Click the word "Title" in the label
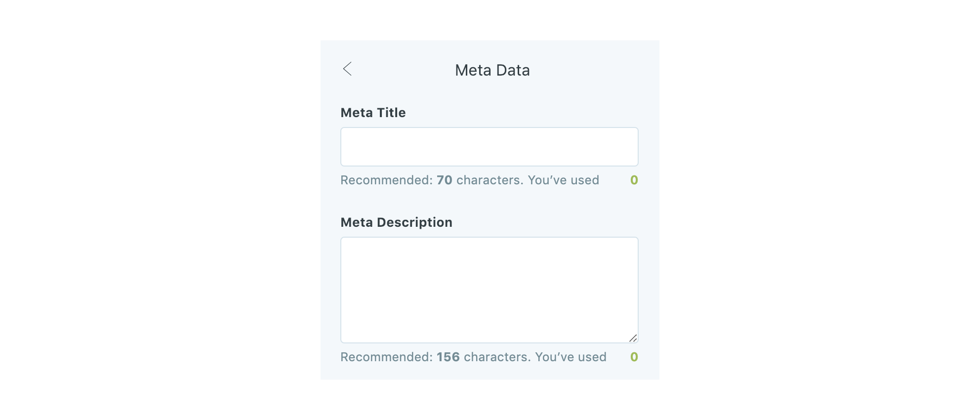The width and height of the screenshot is (980, 420). click(x=391, y=113)
